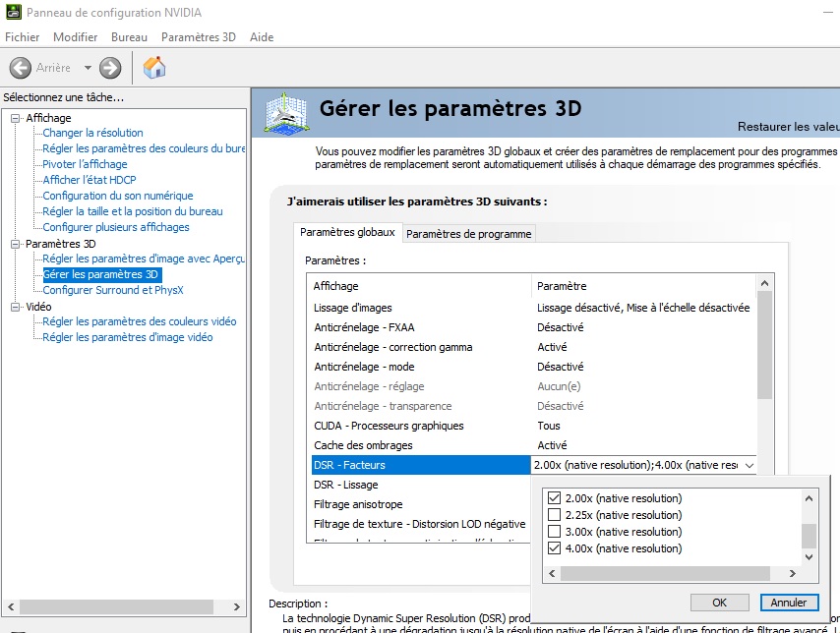840x633 pixels.
Task: Click the settings list vertical scrollbar thumb
Action: pos(764,345)
